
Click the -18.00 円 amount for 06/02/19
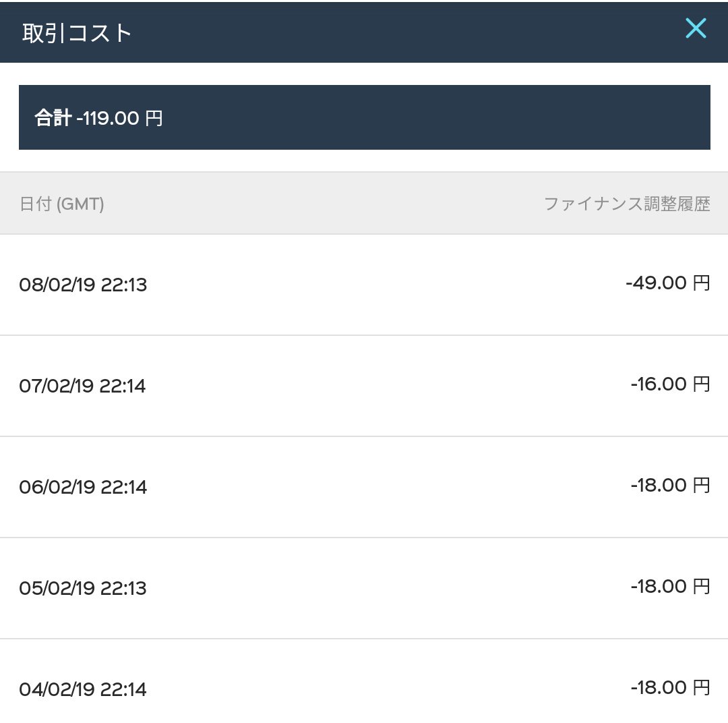(x=670, y=485)
